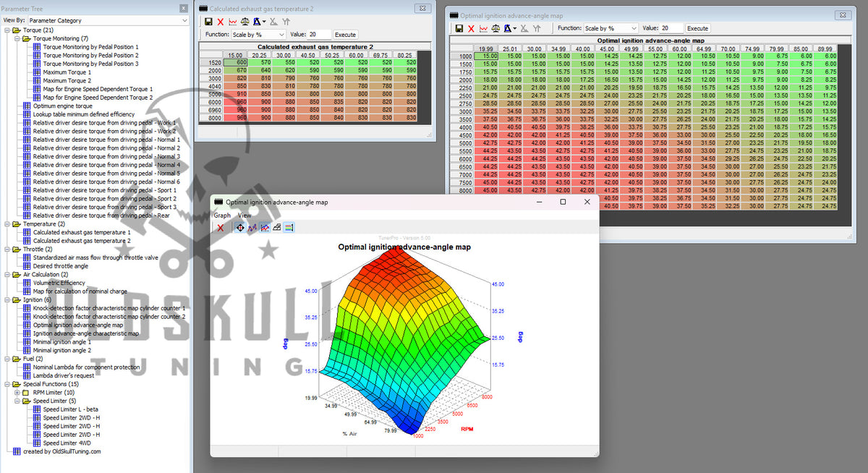Click the Value field in ignition advance-angle window

(671, 28)
